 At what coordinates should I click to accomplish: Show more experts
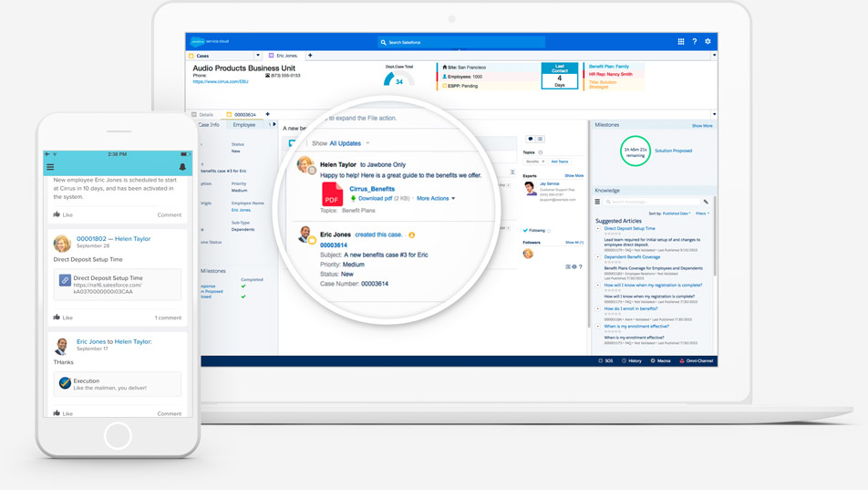[574, 176]
